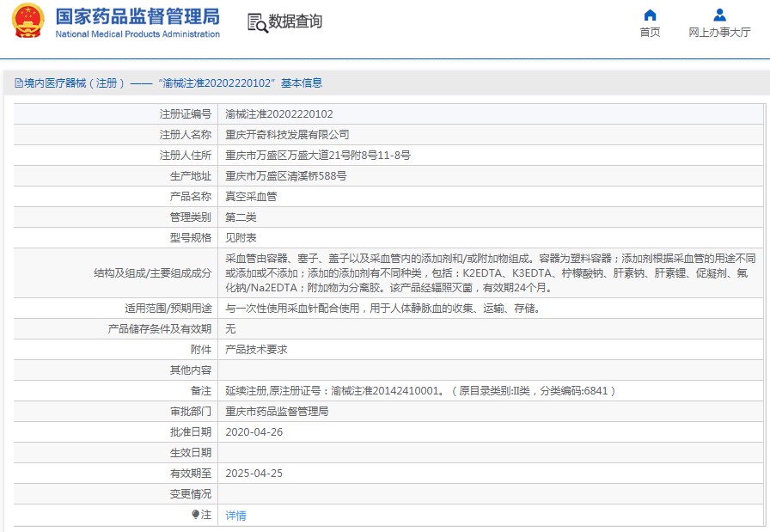The height and width of the screenshot is (532, 770).
Task: Click 重庆市万盛区清溪桥588号 value
Action: 286,176
